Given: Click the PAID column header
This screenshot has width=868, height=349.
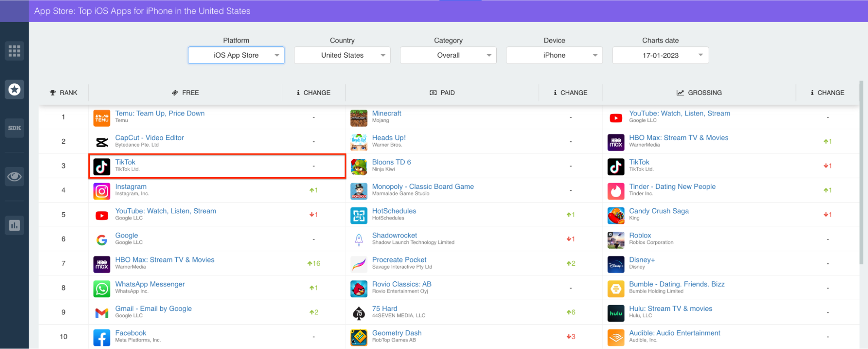Looking at the screenshot, I should click(442, 92).
